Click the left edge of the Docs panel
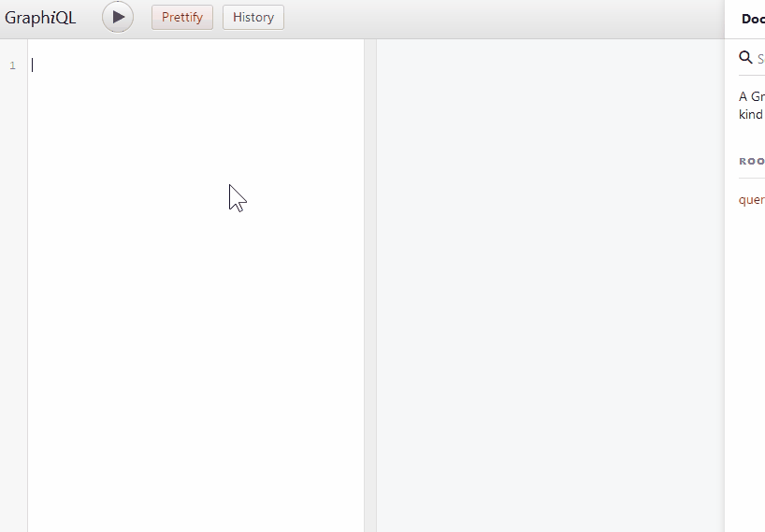 (726, 285)
